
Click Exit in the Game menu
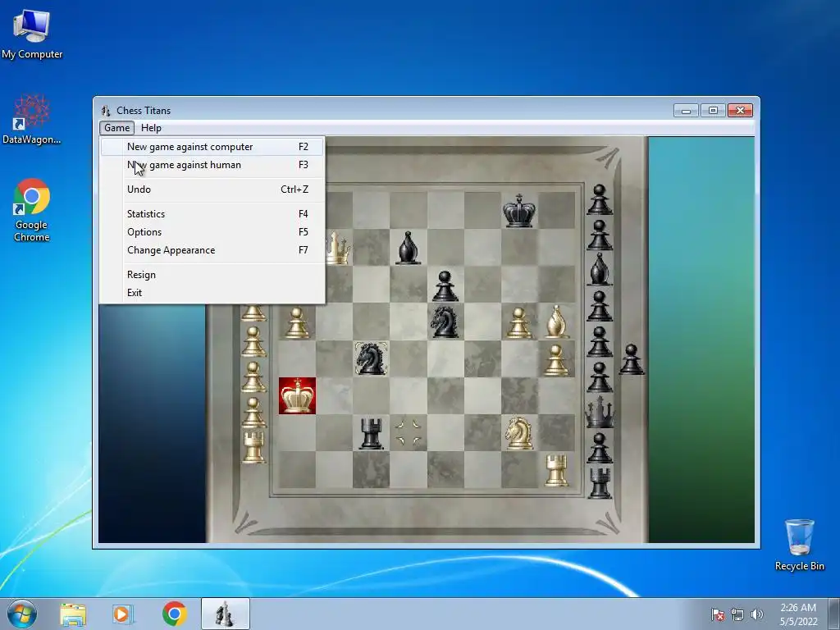coord(212,293)
